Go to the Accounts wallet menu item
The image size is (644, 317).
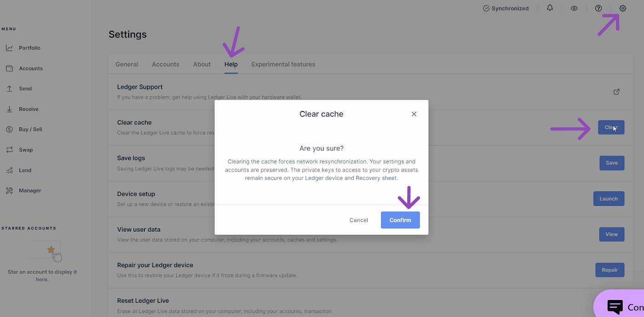(x=30, y=69)
